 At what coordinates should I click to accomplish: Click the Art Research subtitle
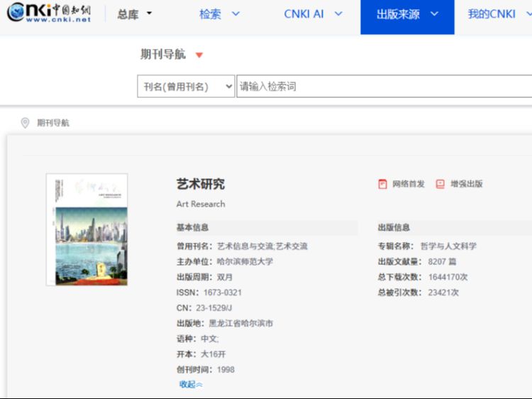201,204
